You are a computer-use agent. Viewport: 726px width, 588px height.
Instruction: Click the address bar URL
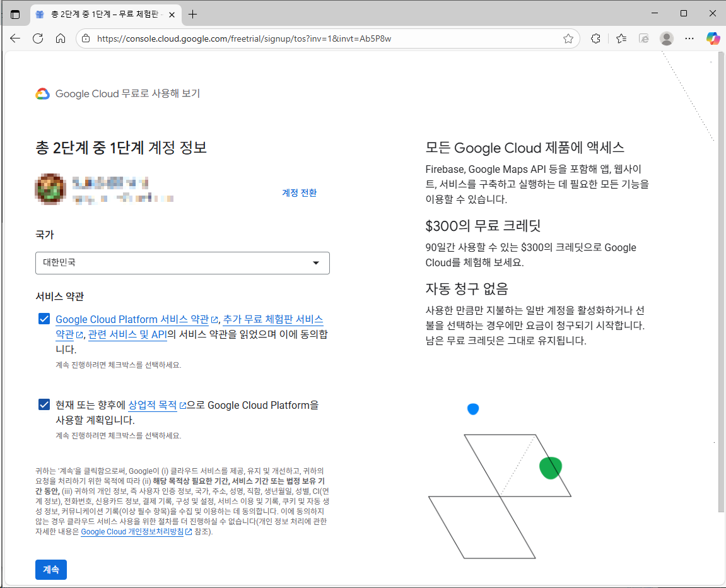(244, 39)
